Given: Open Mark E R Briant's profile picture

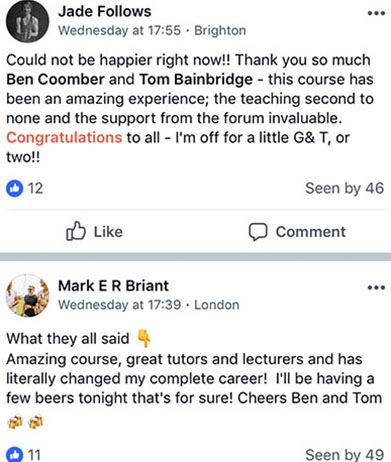Looking at the screenshot, I should (28, 295).
